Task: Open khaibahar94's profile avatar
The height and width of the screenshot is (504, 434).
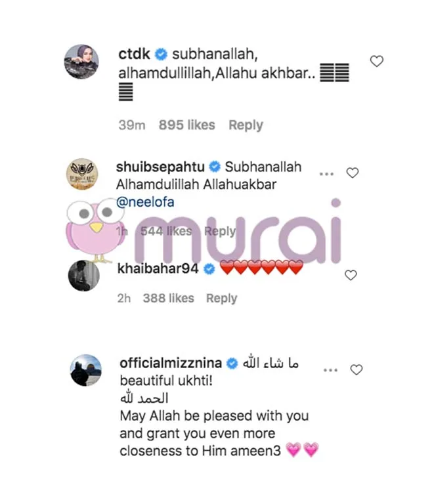Action: 84,276
